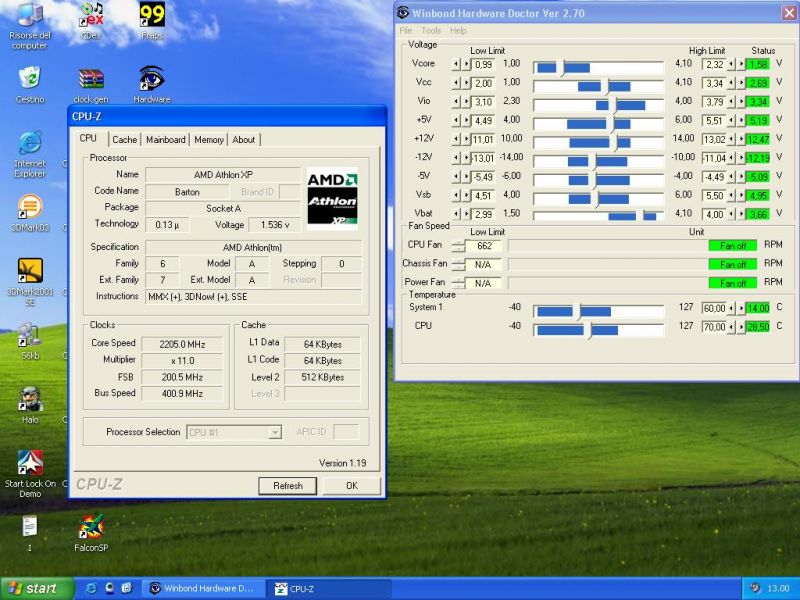This screenshot has height=600, width=800.
Task: Select the CDex desktop icon
Action: [91, 21]
